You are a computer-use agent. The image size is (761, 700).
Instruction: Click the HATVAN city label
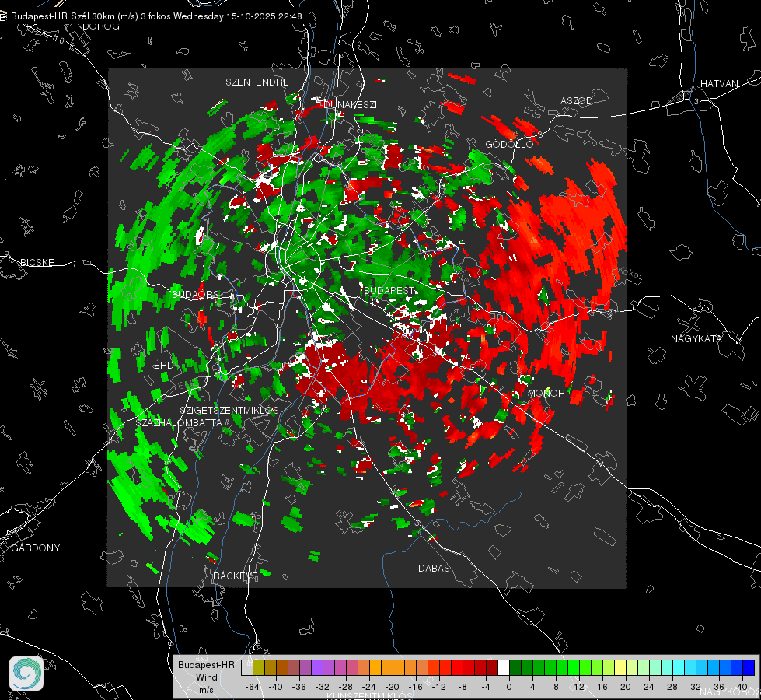(719, 83)
